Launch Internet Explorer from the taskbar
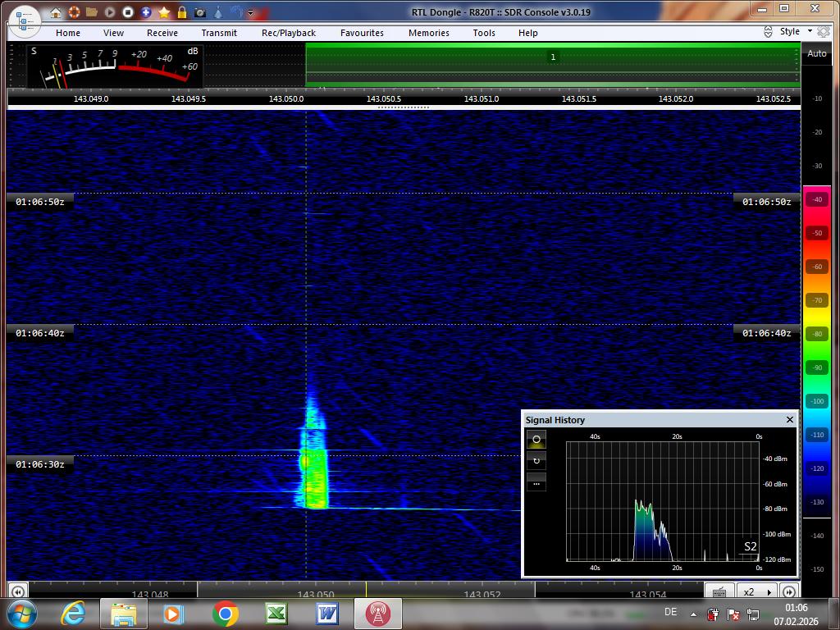The image size is (840, 630). (73, 614)
